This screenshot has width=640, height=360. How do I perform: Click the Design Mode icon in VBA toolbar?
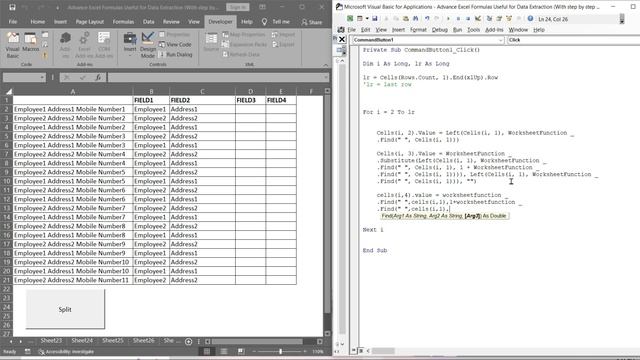point(478,19)
